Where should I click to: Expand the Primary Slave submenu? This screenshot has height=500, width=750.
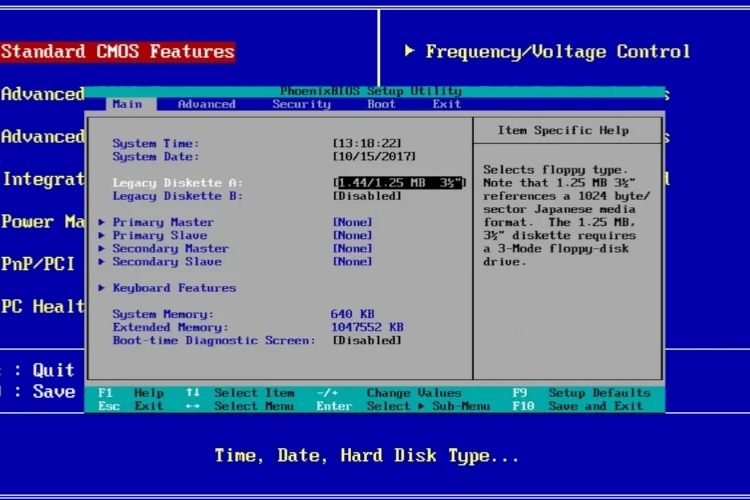(x=159, y=235)
